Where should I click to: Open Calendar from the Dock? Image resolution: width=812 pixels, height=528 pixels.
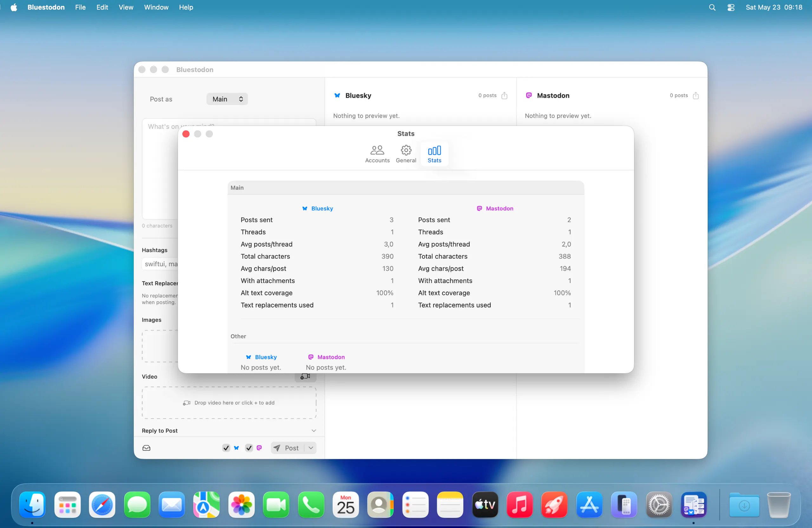click(346, 505)
